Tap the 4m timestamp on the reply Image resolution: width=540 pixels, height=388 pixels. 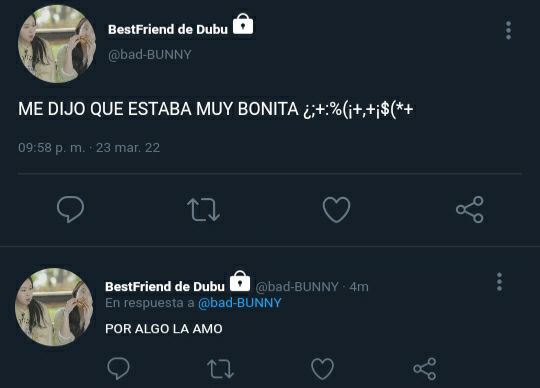pos(359,287)
